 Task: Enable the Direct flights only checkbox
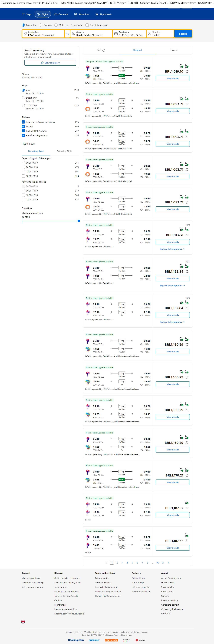(x=87, y=25)
